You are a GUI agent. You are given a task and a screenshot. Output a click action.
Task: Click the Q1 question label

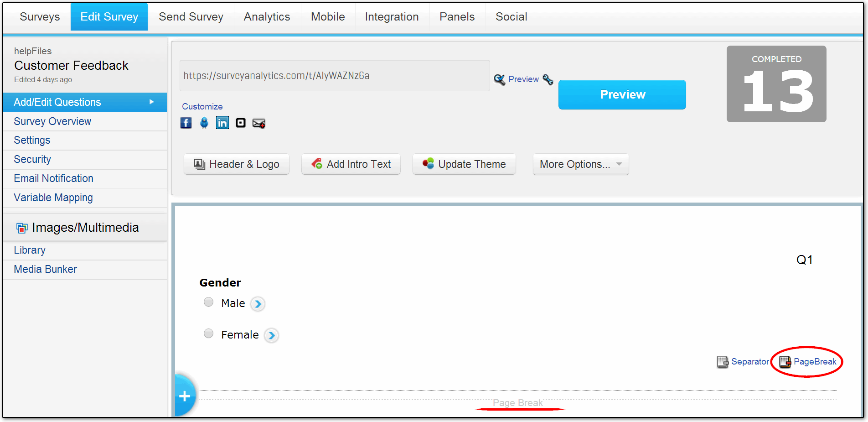tap(805, 260)
